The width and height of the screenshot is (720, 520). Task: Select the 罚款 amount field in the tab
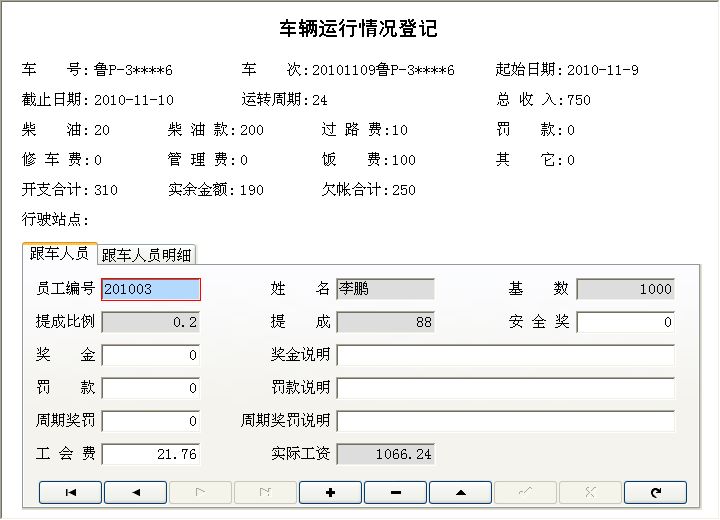coord(151,388)
